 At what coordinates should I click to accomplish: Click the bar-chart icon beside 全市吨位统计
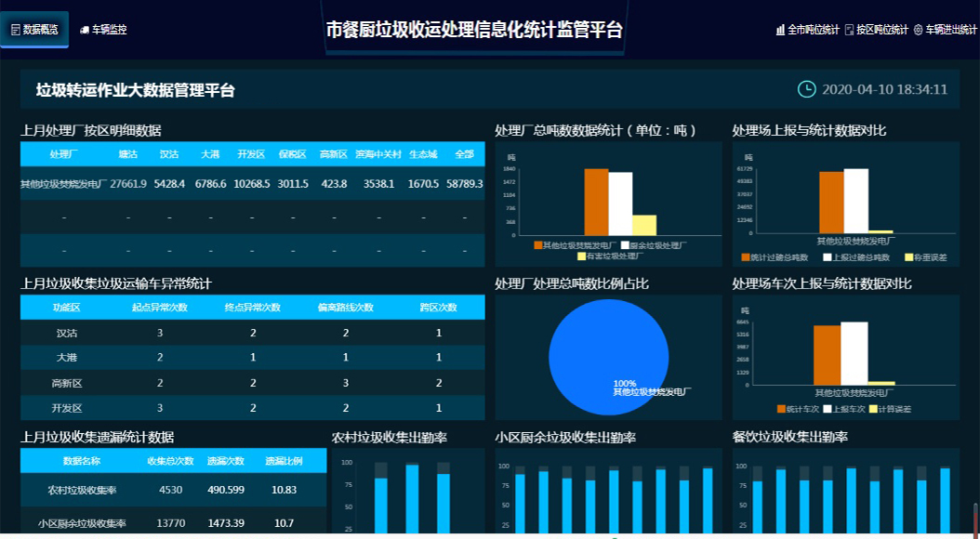tap(780, 30)
